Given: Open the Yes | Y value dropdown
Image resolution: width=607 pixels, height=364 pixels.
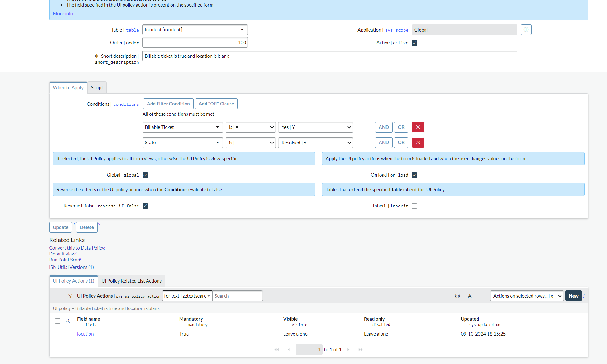Looking at the screenshot, I should pyautogui.click(x=316, y=127).
